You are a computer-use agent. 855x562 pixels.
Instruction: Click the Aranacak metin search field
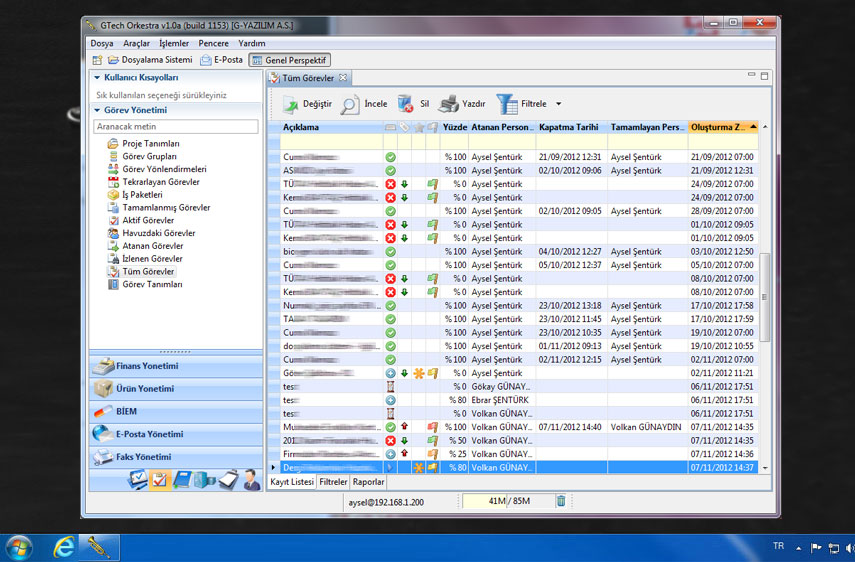coord(175,127)
